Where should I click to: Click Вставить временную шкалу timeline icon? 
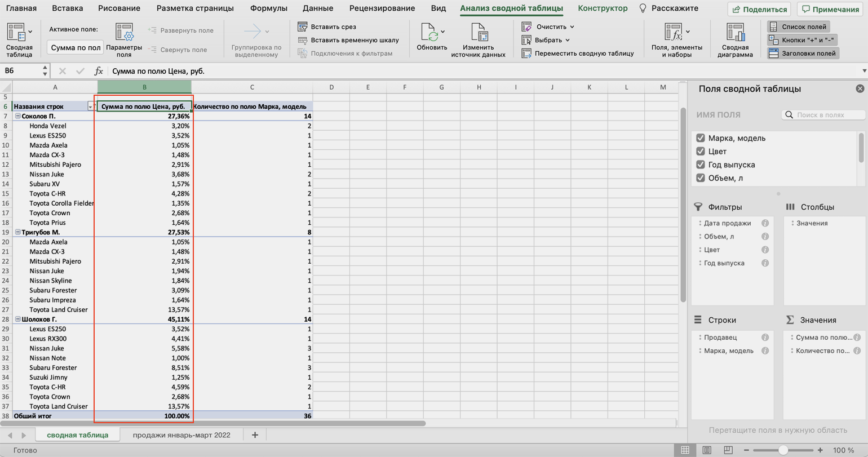303,40
